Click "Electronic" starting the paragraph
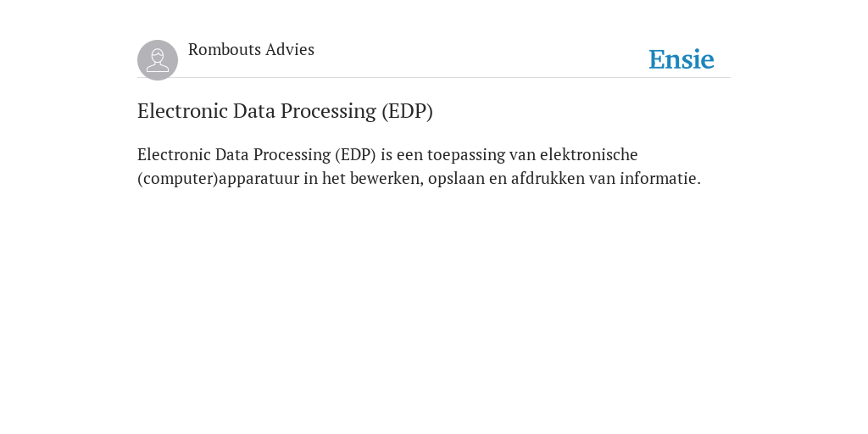 pyautogui.click(x=174, y=154)
